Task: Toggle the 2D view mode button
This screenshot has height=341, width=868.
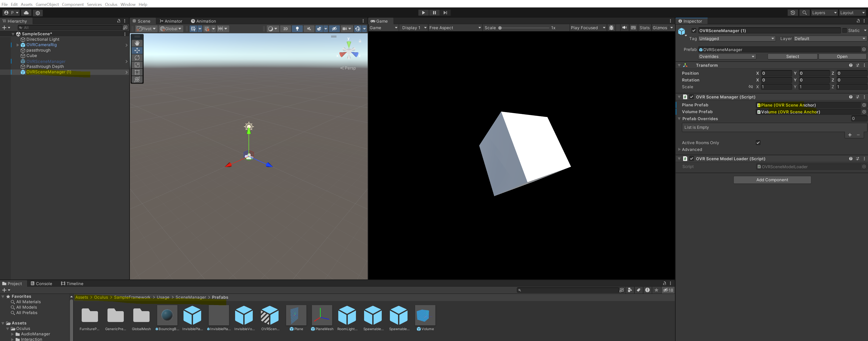Action: click(x=285, y=29)
